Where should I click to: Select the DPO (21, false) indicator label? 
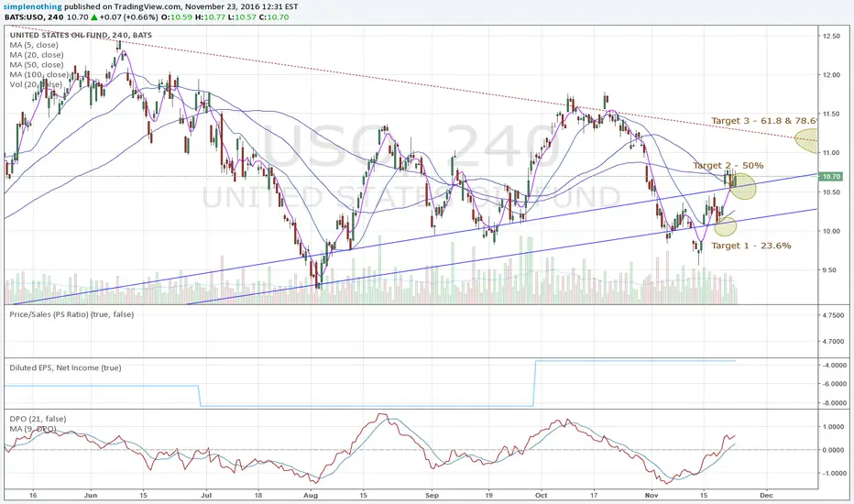coord(38,419)
